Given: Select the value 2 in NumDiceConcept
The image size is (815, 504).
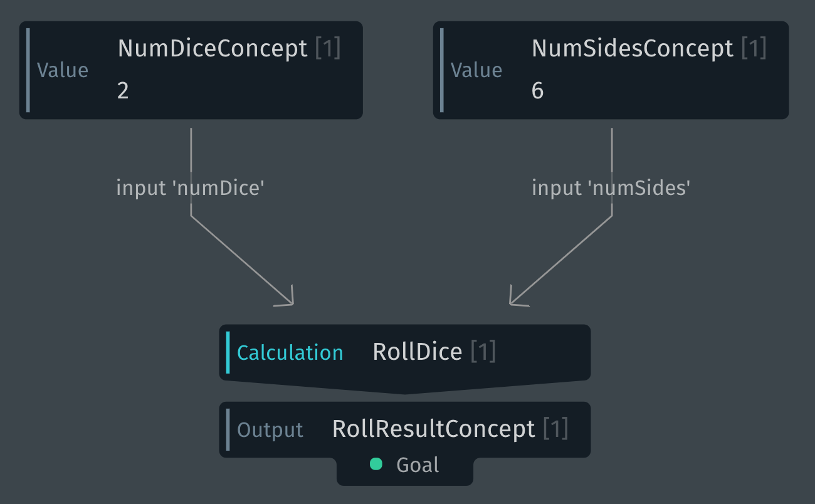Looking at the screenshot, I should [x=123, y=91].
